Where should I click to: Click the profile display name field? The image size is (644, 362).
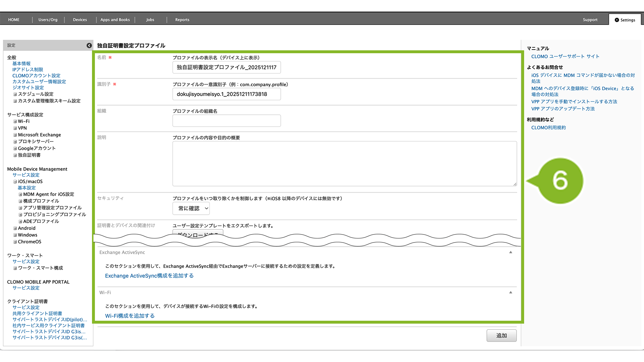pyautogui.click(x=226, y=67)
